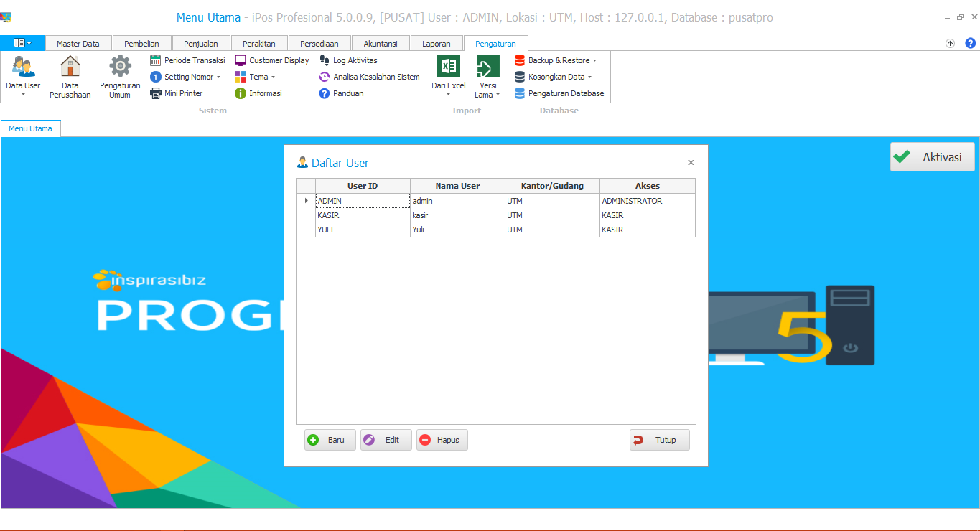Expand the Data User dropdown
The width and height of the screenshot is (980, 531).
coord(23,94)
